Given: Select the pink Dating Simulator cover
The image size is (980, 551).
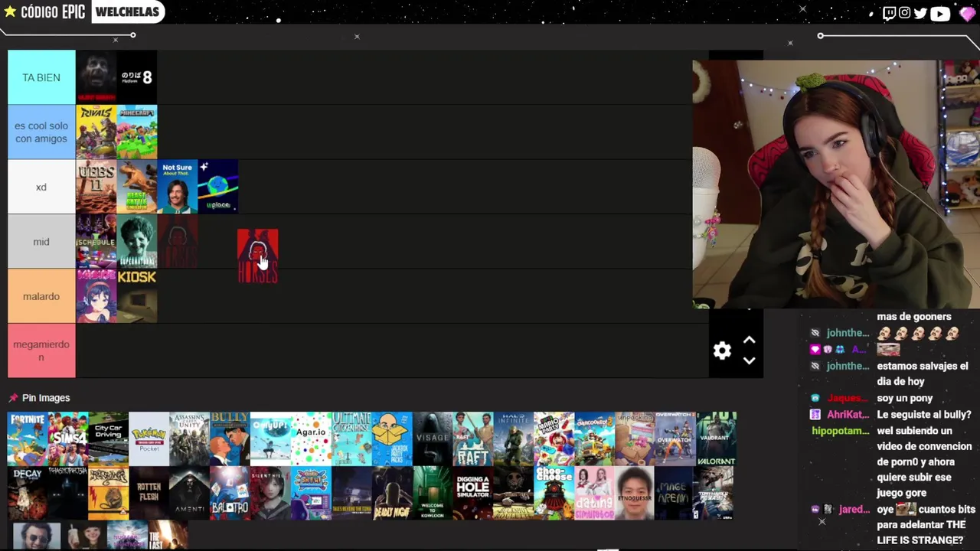Looking at the screenshot, I should click(x=595, y=493).
